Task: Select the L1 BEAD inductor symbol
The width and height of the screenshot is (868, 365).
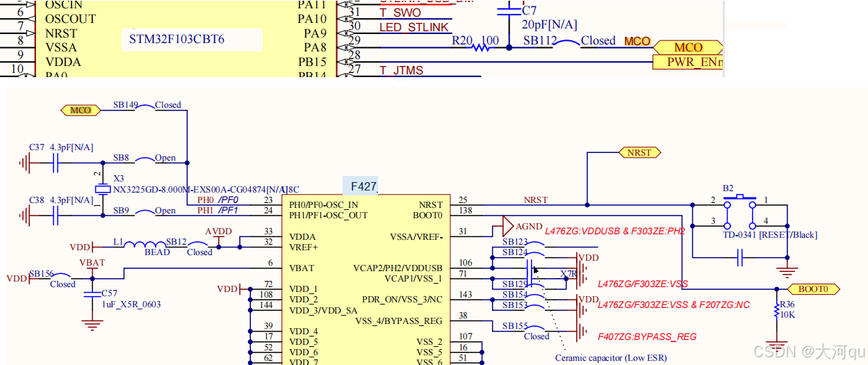Action: coord(147,244)
